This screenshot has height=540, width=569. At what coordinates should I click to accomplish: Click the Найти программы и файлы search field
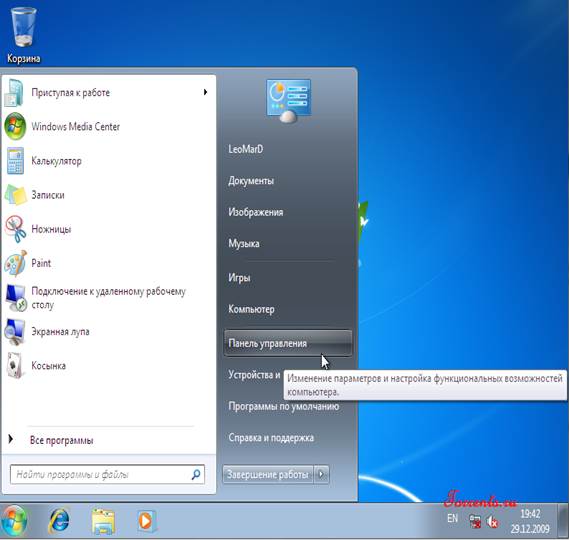pyautogui.click(x=107, y=474)
